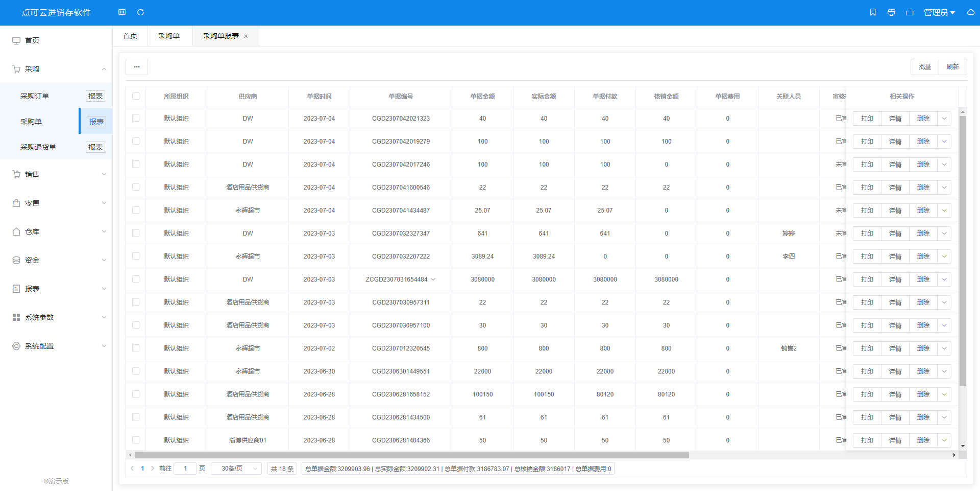Open the 首页 home sidebar item
The width and height of the screenshot is (980, 491).
56,40
